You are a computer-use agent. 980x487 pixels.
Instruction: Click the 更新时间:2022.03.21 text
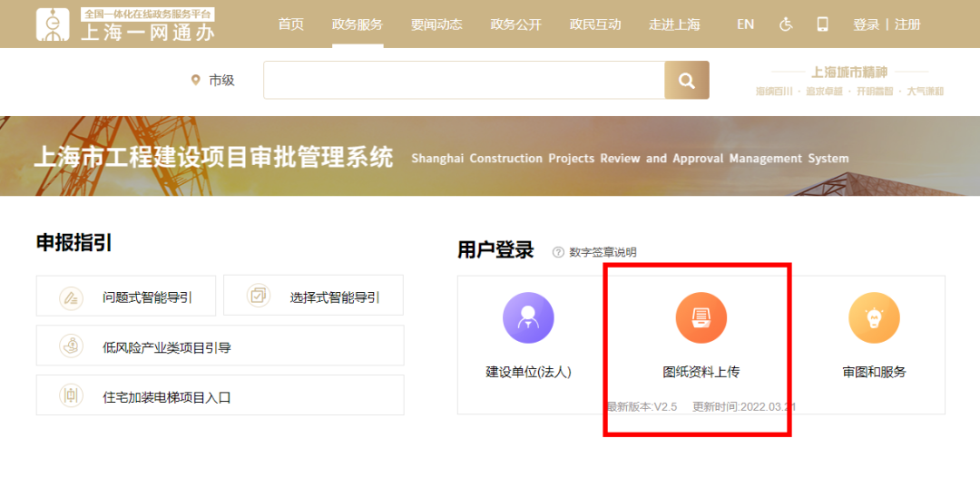click(x=744, y=407)
